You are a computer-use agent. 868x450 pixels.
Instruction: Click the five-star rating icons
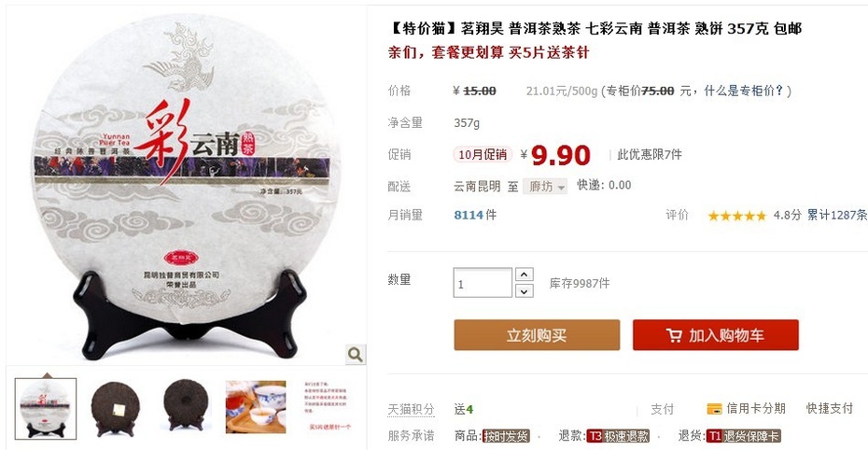pos(736,216)
